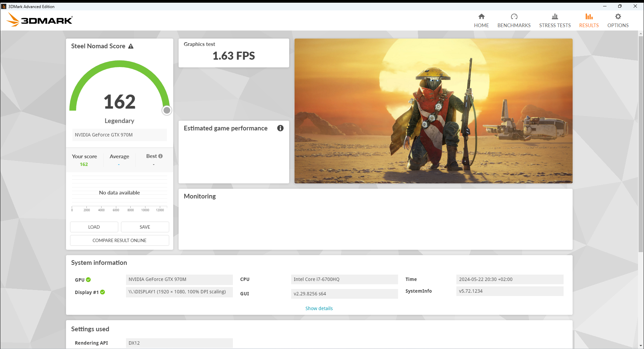Click the Estimated game performance info icon
The image size is (644, 349).
280,128
